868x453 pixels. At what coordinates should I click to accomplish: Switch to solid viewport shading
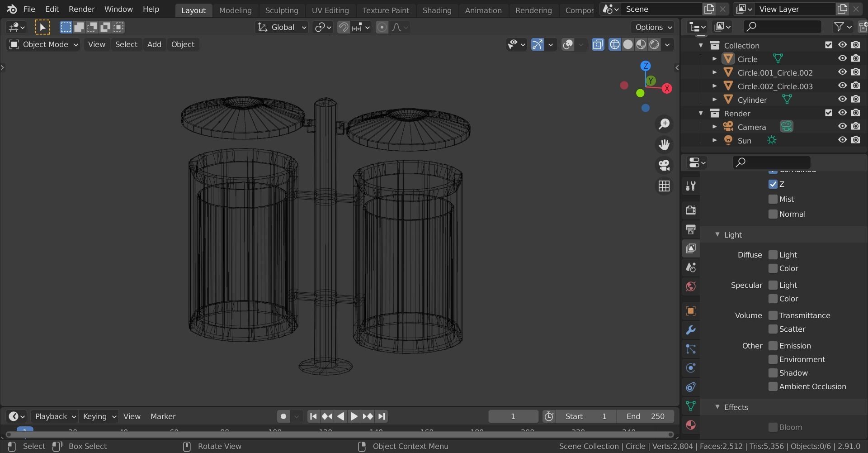coord(628,44)
